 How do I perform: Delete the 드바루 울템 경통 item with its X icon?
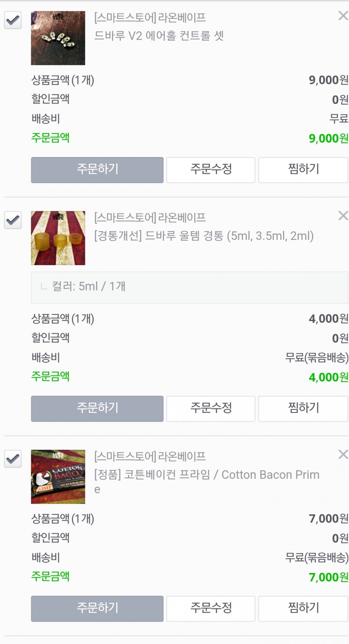pos(343,216)
